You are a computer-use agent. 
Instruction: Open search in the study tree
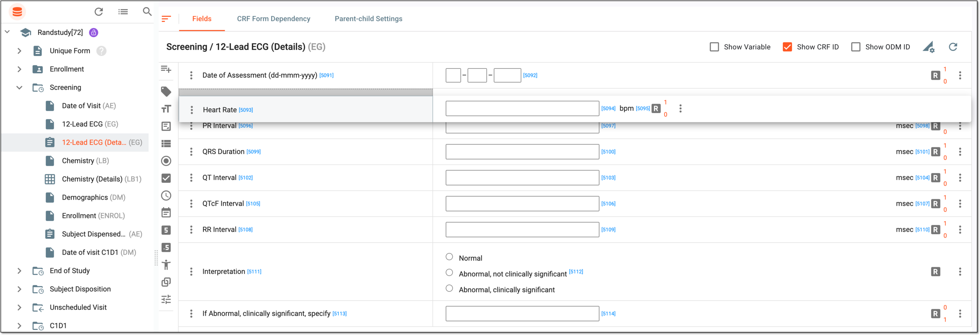[x=147, y=12]
